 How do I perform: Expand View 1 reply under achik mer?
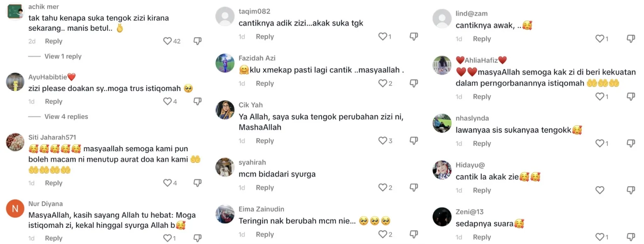click(x=63, y=57)
